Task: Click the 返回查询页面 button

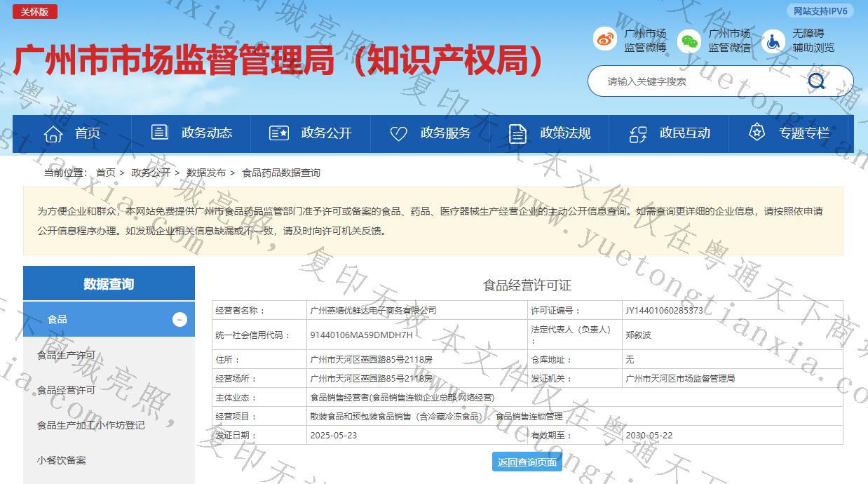Action: coord(527,462)
